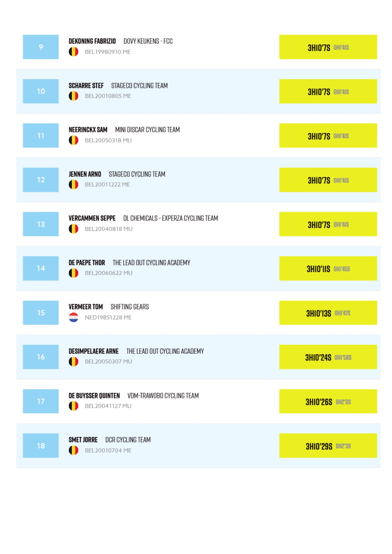Click Belgian flag icon beside Dekoning Fabrizio
Viewport: 392px width, 554px height.
(x=74, y=52)
